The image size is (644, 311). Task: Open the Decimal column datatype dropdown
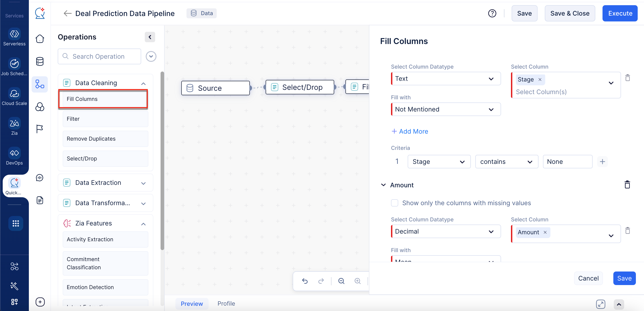click(446, 231)
